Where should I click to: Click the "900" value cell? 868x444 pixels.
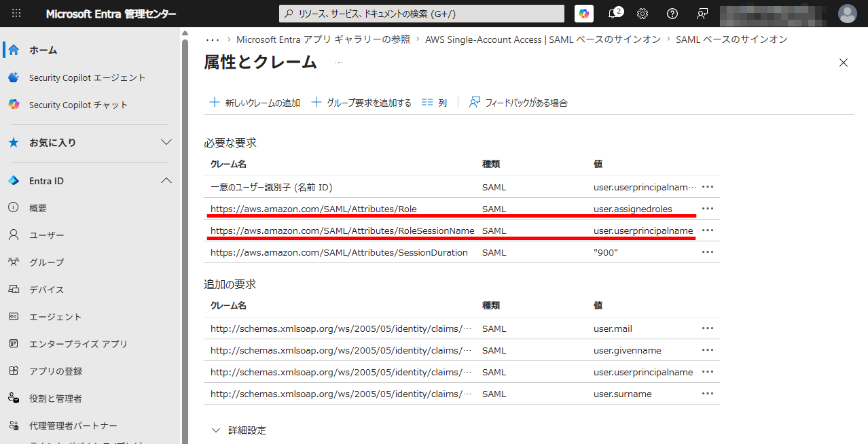(x=606, y=252)
